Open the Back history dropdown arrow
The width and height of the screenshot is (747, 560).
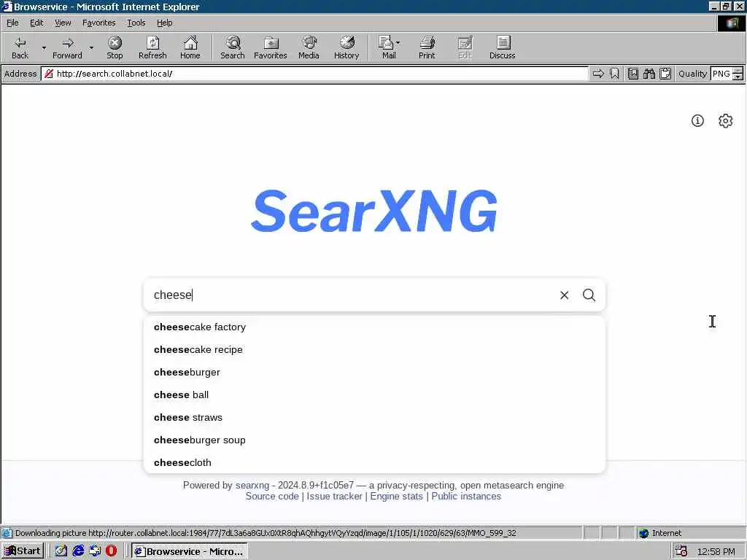[x=44, y=47]
